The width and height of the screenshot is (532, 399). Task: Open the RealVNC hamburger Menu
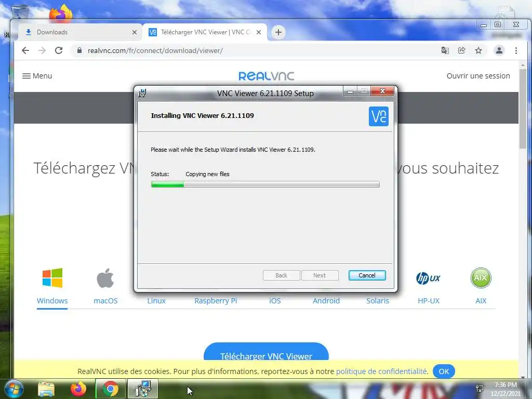[x=37, y=76]
